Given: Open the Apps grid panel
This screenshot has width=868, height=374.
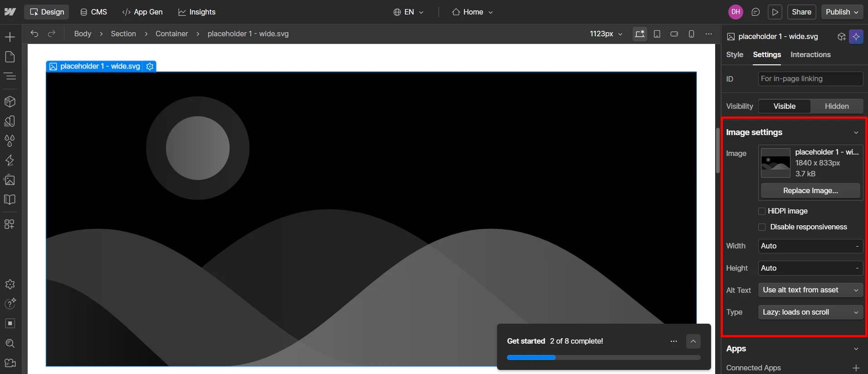Looking at the screenshot, I should click(x=10, y=224).
